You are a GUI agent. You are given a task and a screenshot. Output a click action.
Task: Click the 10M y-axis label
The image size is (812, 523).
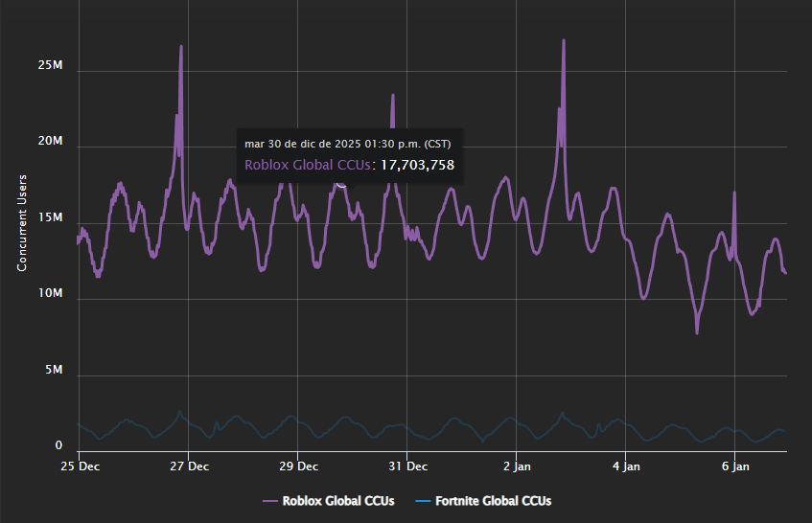click(50, 293)
